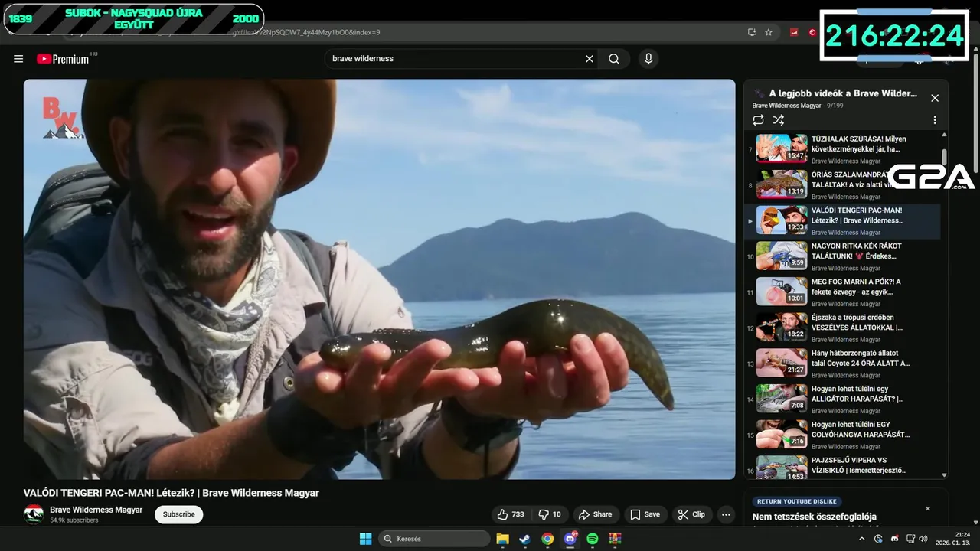Open the red chart browser extension

pos(795,32)
